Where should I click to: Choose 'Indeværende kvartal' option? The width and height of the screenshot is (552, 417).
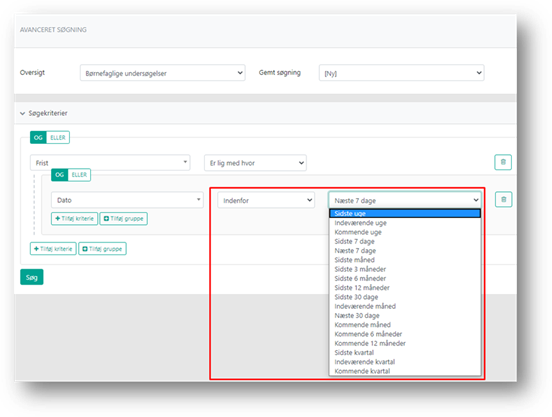pos(405,362)
